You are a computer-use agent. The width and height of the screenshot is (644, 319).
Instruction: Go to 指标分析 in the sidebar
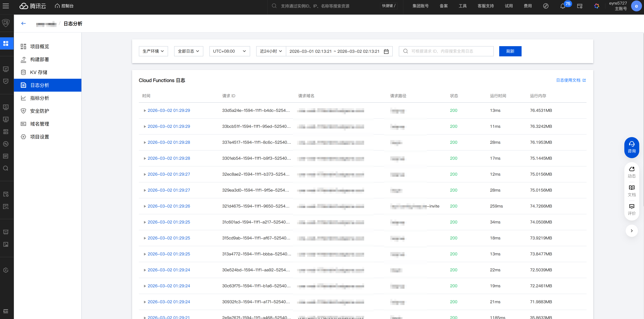point(40,98)
